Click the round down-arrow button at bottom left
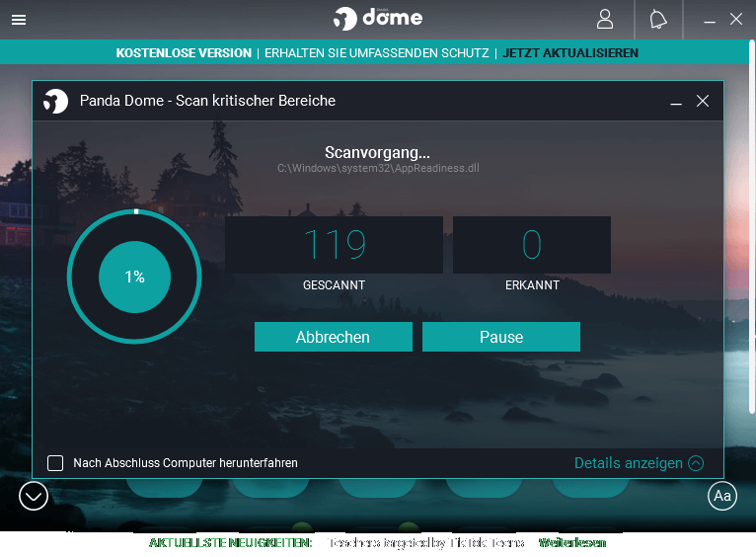Image resolution: width=756 pixels, height=557 pixels. point(34,496)
